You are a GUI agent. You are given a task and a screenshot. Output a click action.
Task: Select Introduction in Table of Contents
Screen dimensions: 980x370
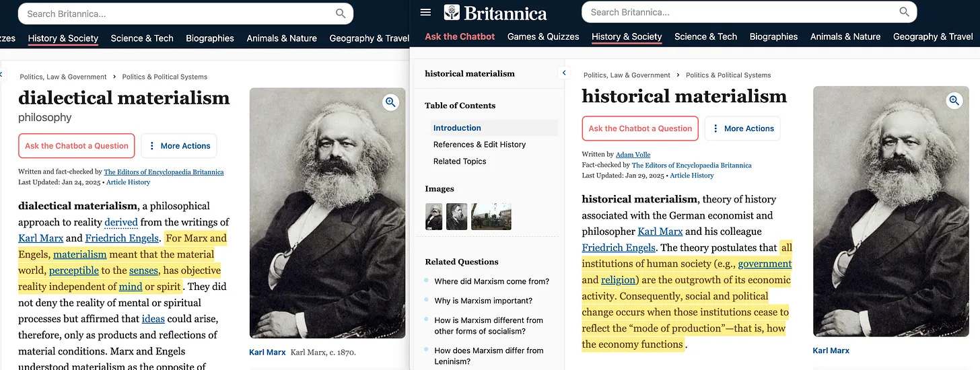494,128
